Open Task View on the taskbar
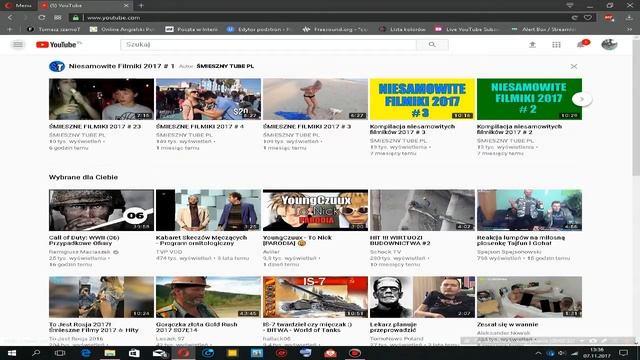The image size is (640, 360). pos(60,353)
